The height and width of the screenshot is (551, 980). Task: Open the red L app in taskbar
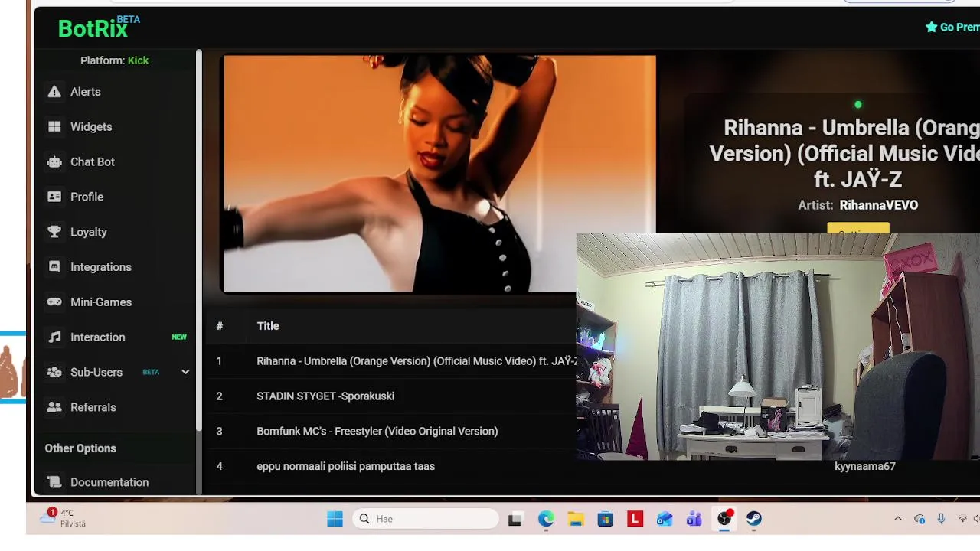(635, 519)
